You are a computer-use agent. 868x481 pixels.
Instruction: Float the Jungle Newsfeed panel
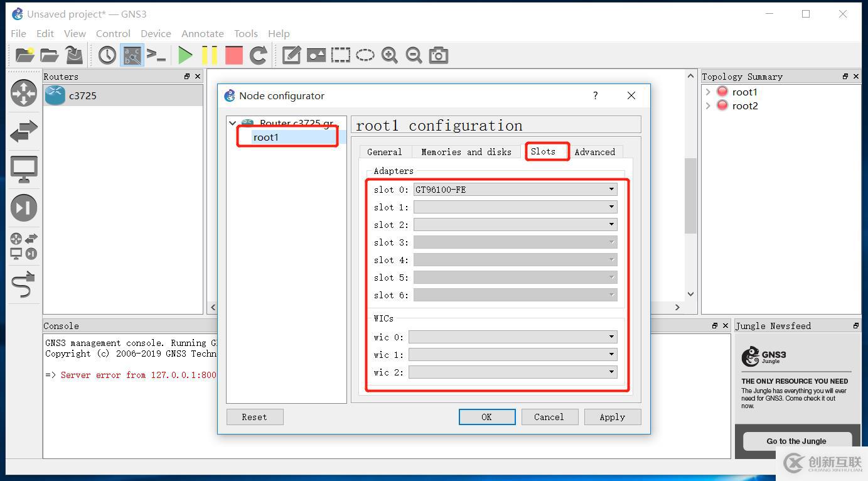[x=856, y=326]
